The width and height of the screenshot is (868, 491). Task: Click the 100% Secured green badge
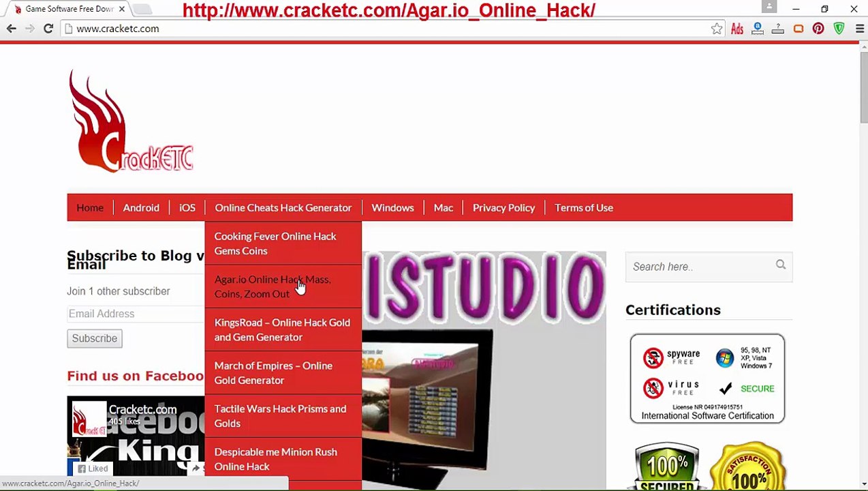[667, 467]
